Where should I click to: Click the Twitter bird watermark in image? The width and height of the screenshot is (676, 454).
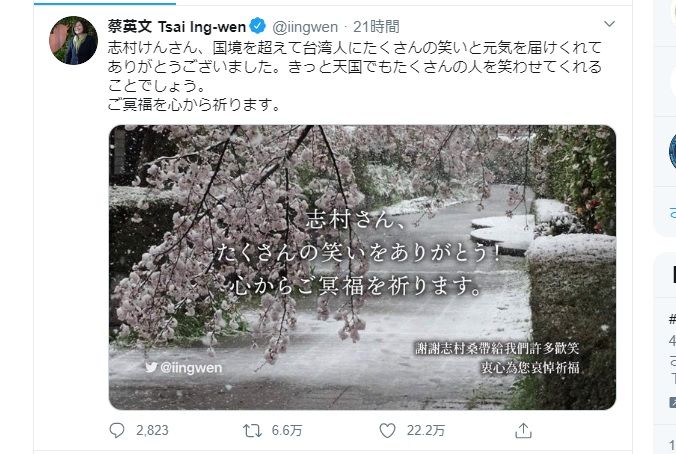151,367
